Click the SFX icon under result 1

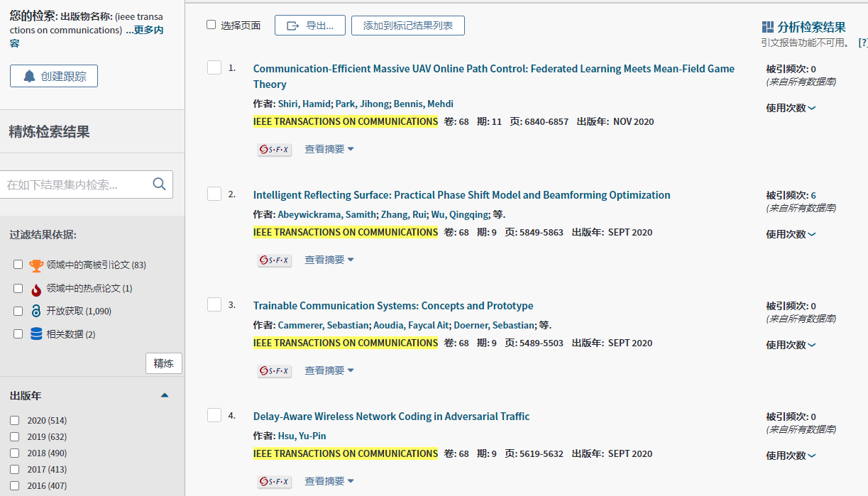(274, 150)
